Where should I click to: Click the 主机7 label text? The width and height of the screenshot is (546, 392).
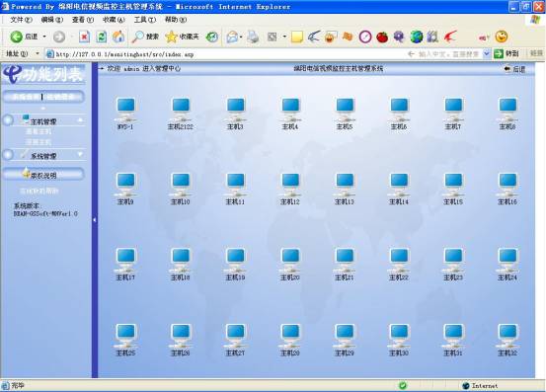453,126
